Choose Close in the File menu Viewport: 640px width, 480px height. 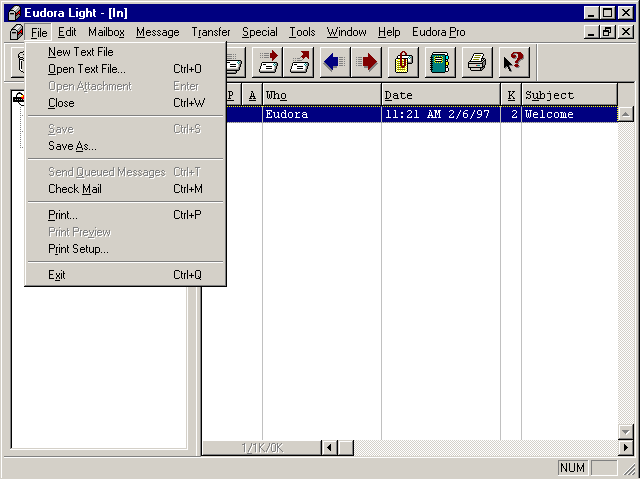point(125,103)
